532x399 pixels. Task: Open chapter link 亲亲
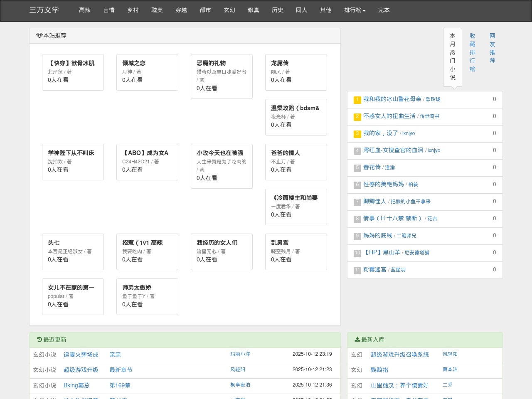(x=115, y=355)
